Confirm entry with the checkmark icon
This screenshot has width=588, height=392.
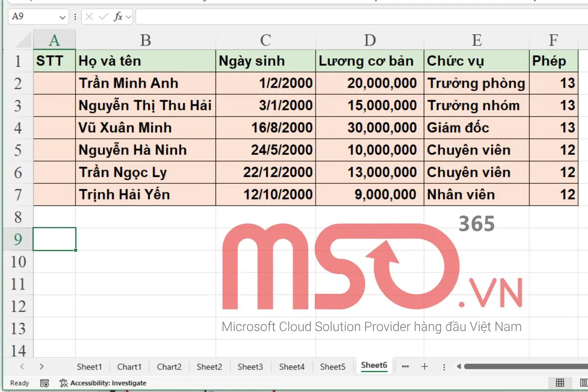pos(103,16)
